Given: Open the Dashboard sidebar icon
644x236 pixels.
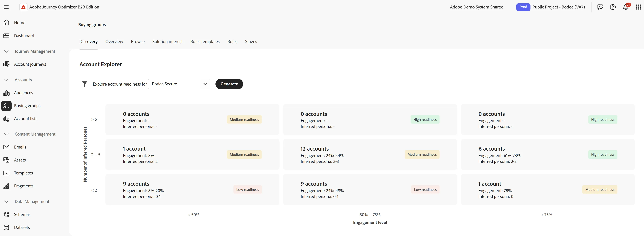Looking at the screenshot, I should tap(7, 36).
